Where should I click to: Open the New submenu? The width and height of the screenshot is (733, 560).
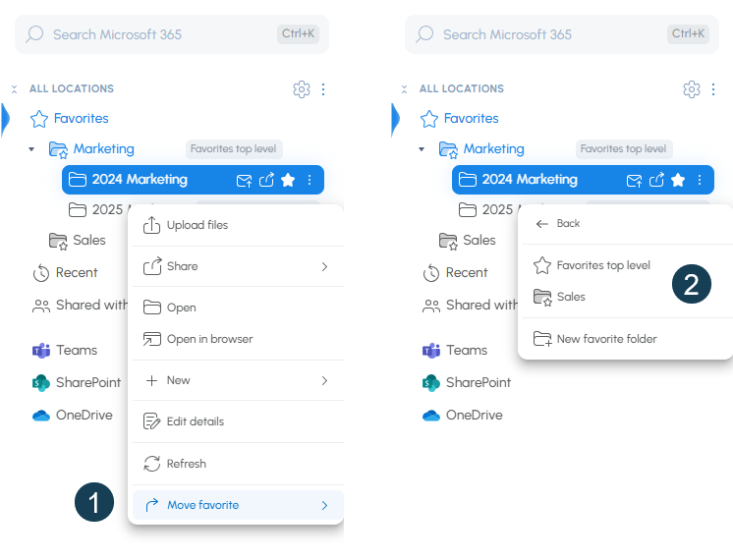pyautogui.click(x=238, y=380)
